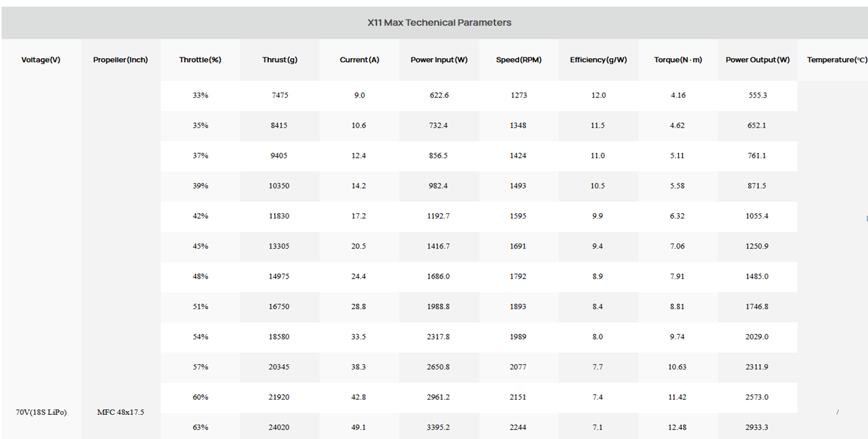Click the Thrust(g) column header

point(280,60)
